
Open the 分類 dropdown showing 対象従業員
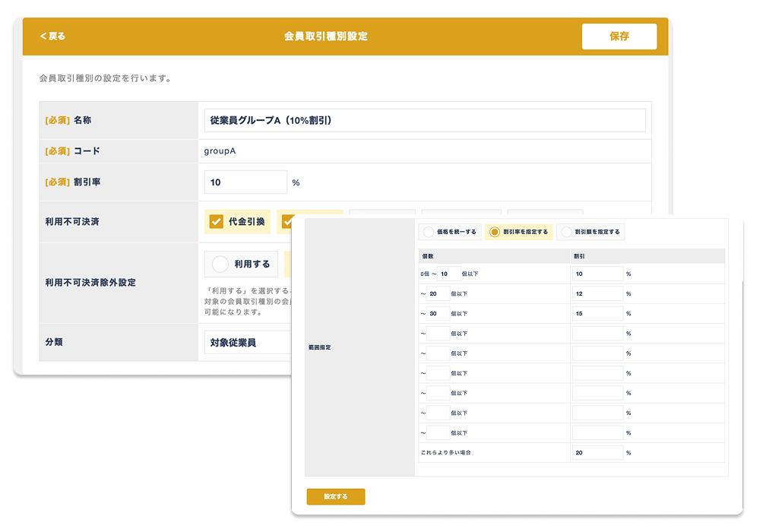click(247, 342)
